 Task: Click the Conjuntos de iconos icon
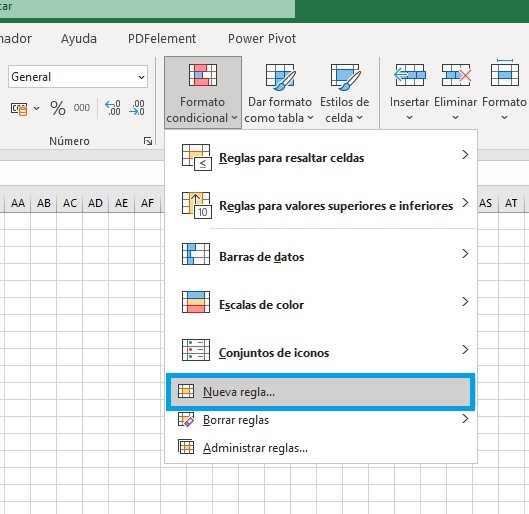tap(196, 350)
